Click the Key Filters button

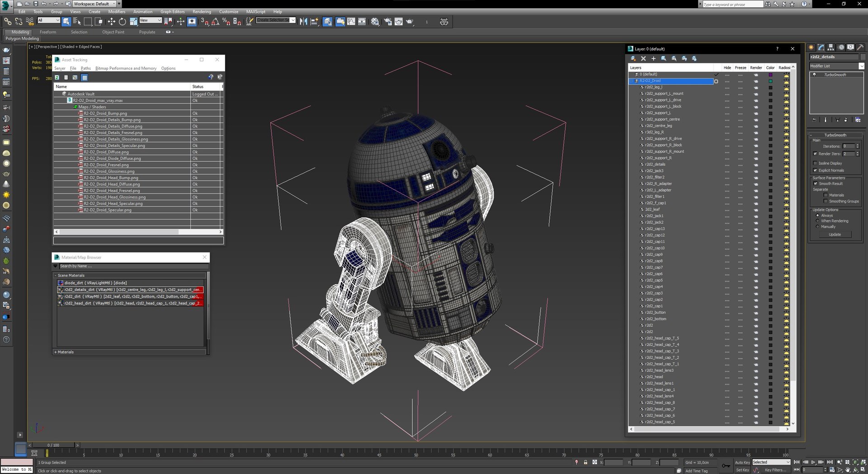pyautogui.click(x=776, y=470)
